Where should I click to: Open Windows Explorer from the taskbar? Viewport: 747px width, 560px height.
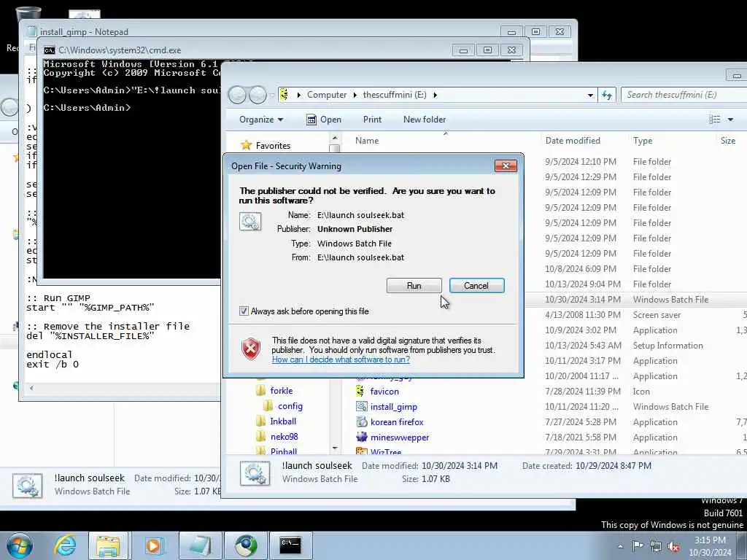point(108,545)
